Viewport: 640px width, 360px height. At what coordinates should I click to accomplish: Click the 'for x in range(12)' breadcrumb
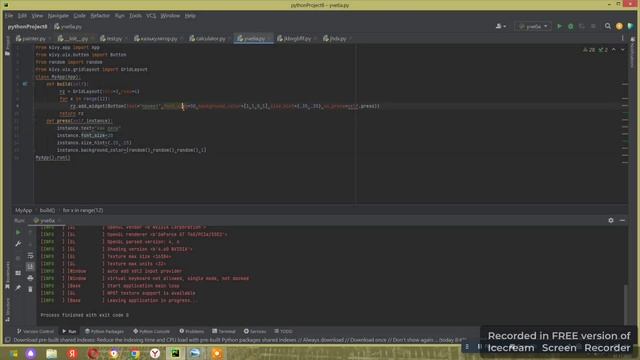[83, 211]
